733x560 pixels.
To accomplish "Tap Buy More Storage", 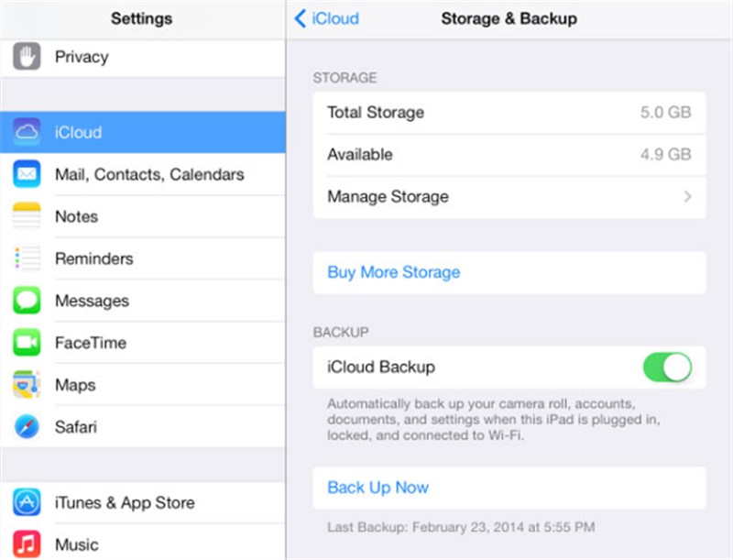I will coord(392,272).
